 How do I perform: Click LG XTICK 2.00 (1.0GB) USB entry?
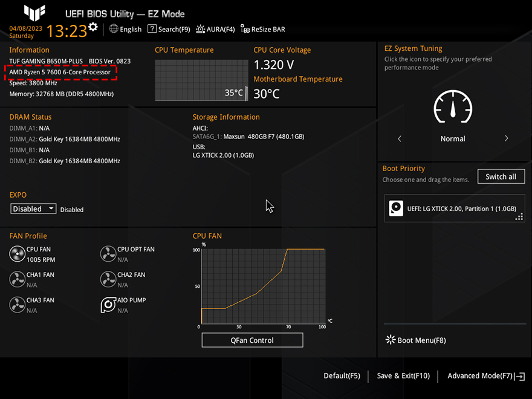point(223,155)
